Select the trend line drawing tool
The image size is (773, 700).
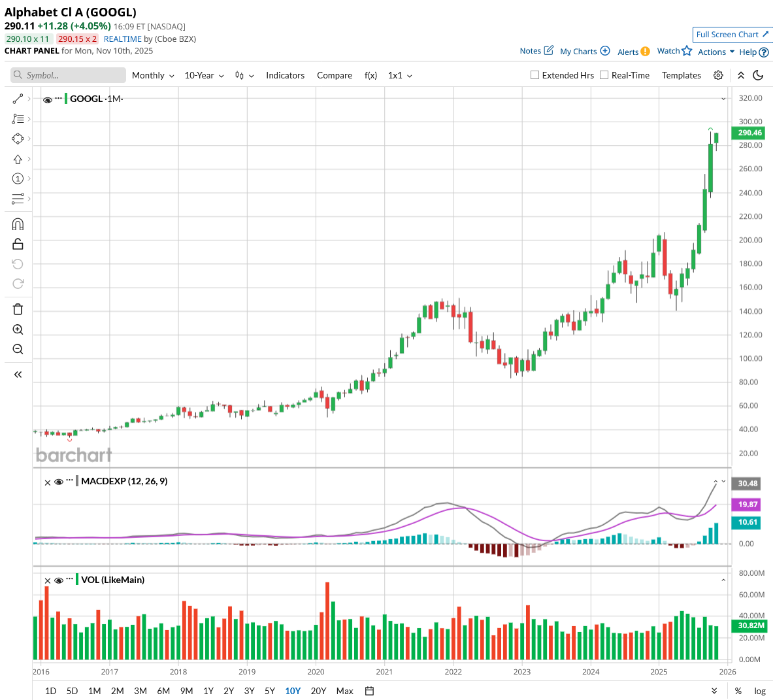click(18, 99)
